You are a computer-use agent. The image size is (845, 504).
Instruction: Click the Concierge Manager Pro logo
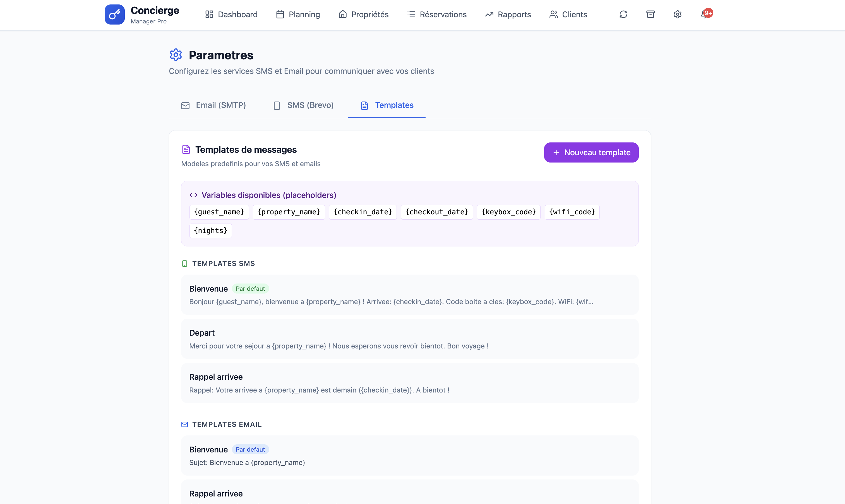coord(142,14)
